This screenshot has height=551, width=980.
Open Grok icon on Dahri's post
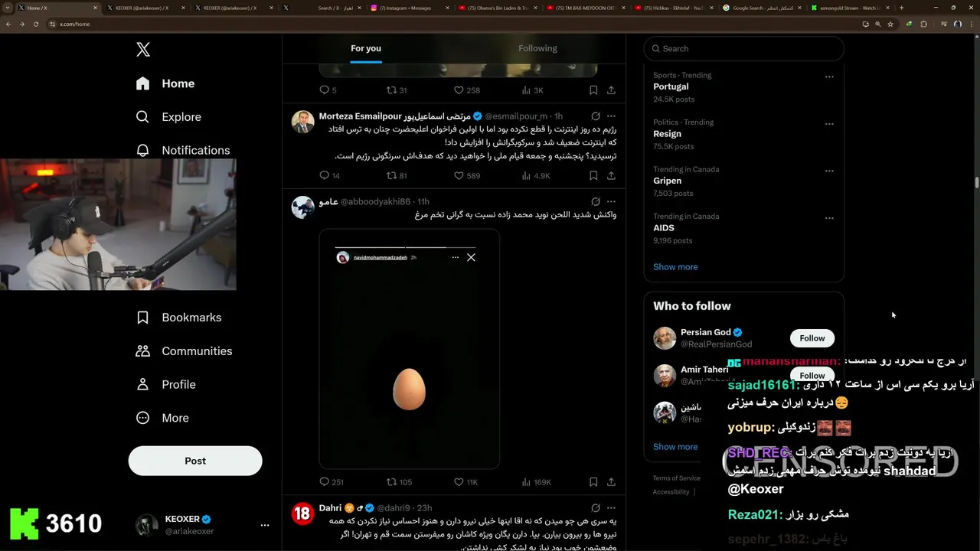pyautogui.click(x=596, y=507)
